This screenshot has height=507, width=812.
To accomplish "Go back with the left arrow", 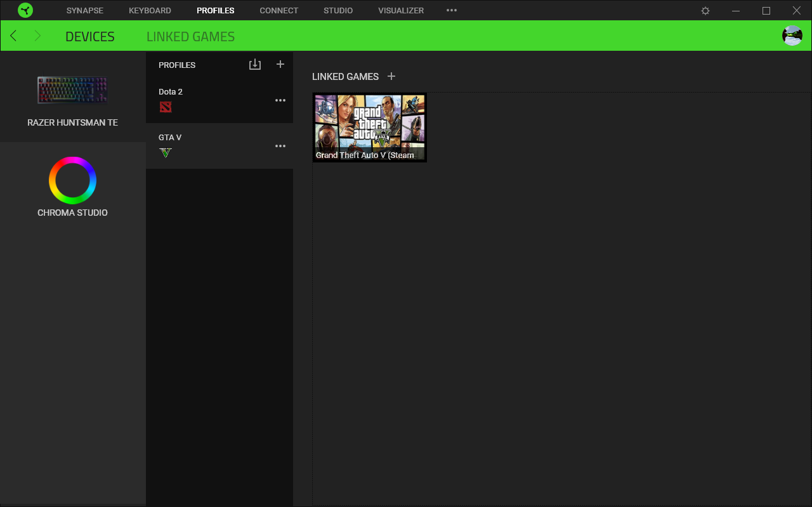I will [x=13, y=36].
